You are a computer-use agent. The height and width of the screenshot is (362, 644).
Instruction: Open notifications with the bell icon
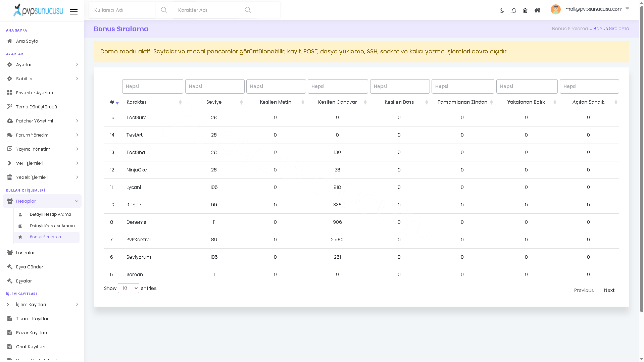tap(513, 10)
